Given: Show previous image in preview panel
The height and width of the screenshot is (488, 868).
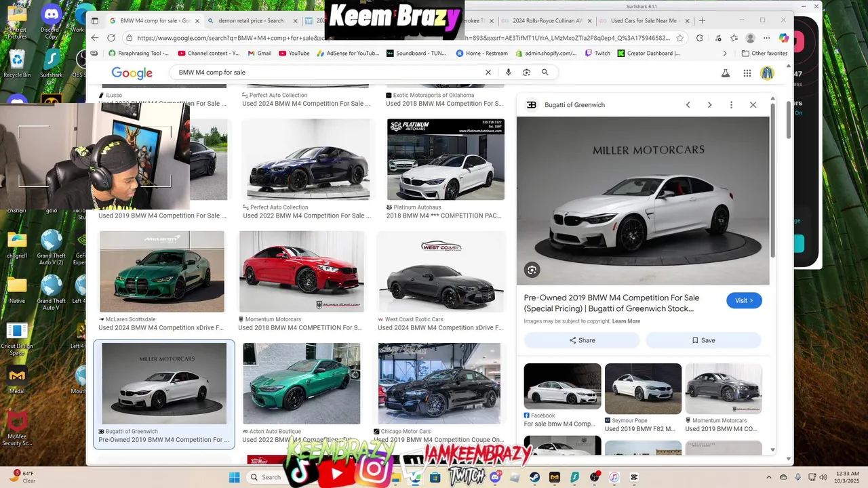Looking at the screenshot, I should (x=688, y=105).
